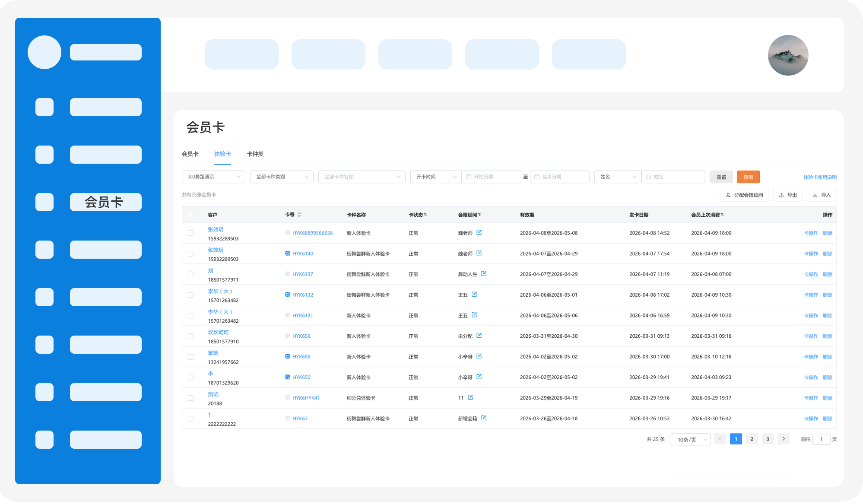Select the checkbox for card HYK6137
The width and height of the screenshot is (863, 504).
click(x=190, y=275)
